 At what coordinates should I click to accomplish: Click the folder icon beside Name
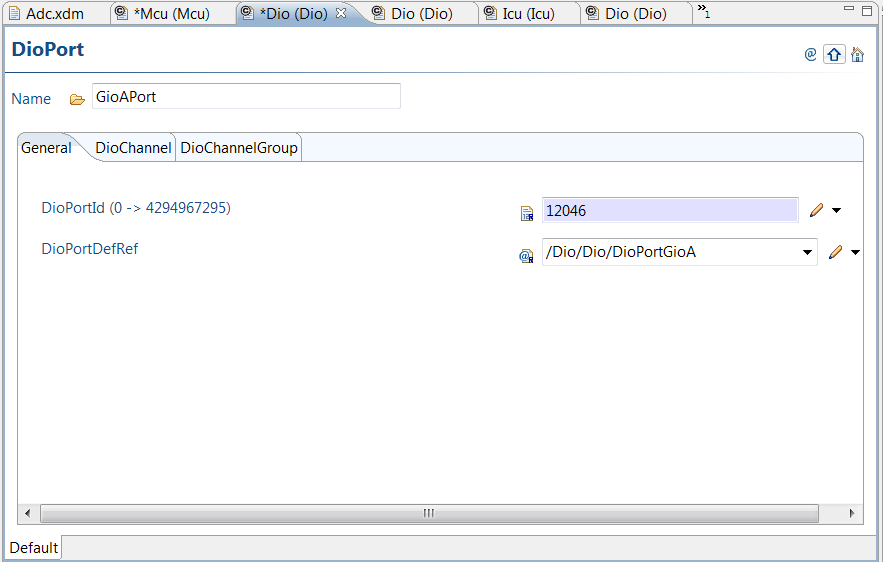pos(77,100)
